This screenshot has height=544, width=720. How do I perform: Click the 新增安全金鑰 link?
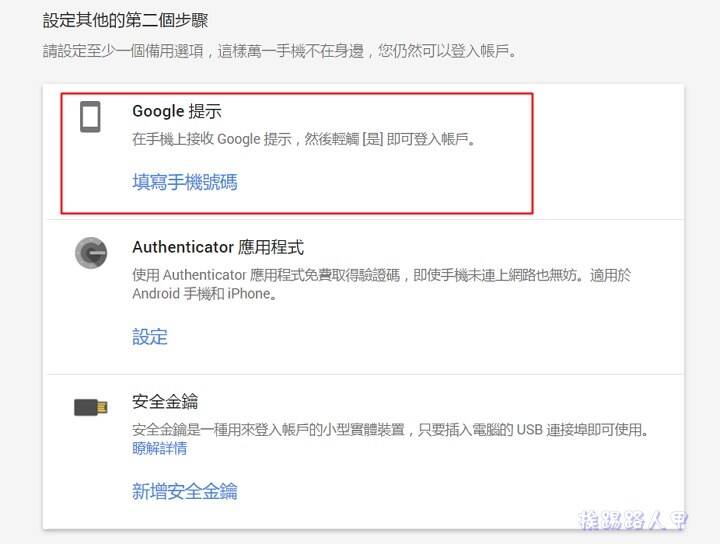[x=185, y=491]
